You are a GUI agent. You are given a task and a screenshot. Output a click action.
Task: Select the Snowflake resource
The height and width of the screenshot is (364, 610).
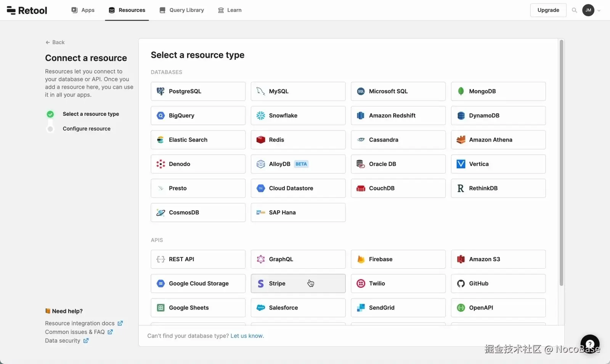[298, 115]
